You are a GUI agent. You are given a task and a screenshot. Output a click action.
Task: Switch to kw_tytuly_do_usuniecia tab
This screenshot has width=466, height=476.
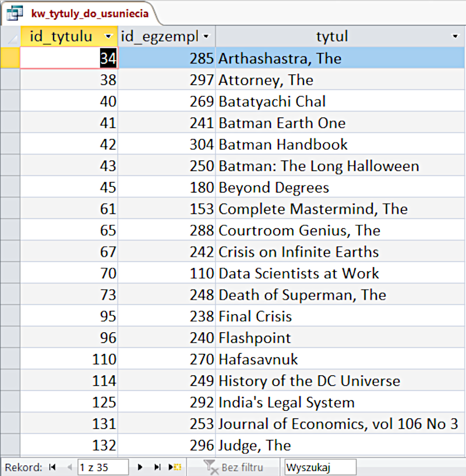(90, 13)
